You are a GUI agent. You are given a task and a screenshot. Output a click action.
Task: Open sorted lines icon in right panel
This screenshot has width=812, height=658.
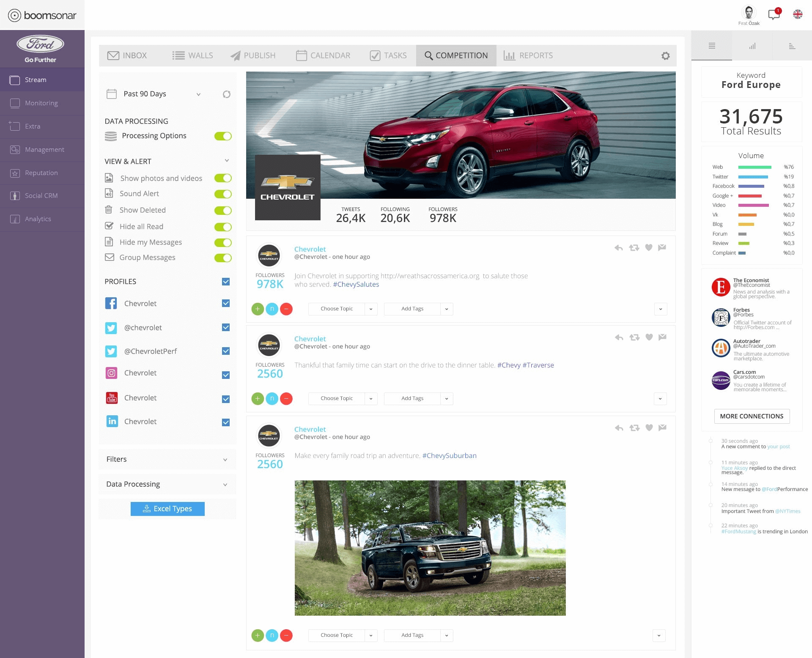[792, 46]
